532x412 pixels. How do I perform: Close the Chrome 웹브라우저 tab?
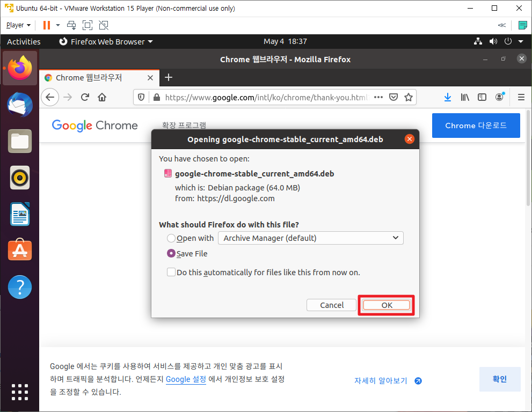click(x=150, y=78)
